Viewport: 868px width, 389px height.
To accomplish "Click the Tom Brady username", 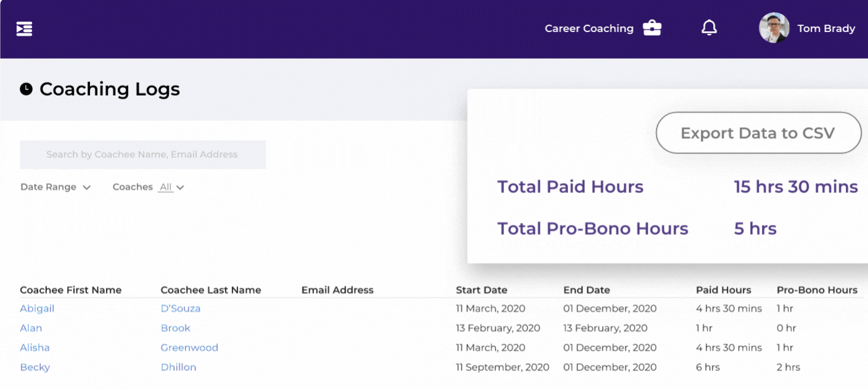I will pos(826,28).
